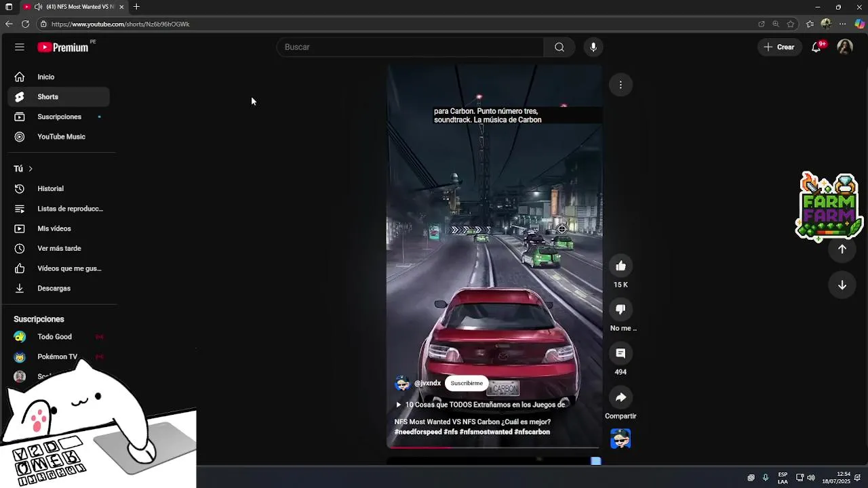Screen dimensions: 868x488
Task: Select Shorts in the sidebar
Action: pyautogui.click(x=59, y=97)
